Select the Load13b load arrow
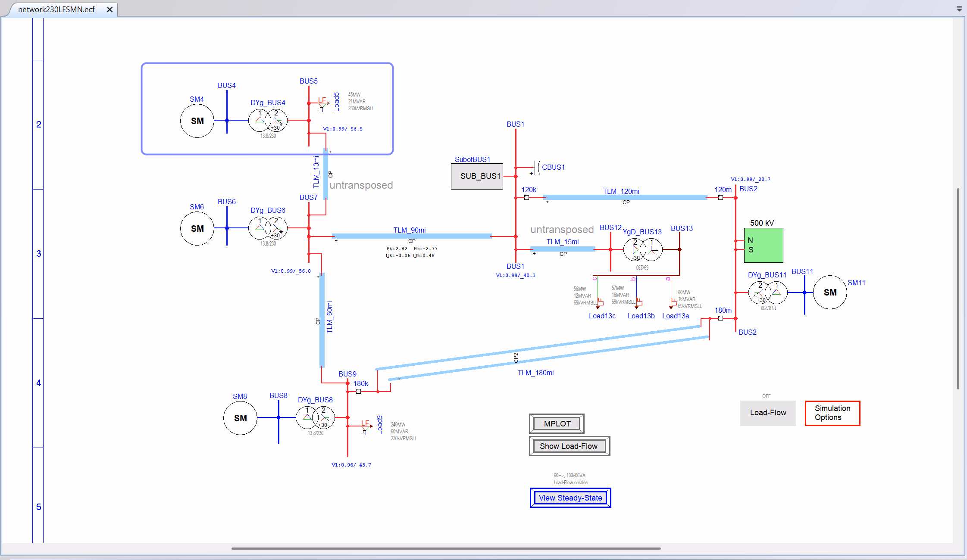This screenshot has width=967, height=560. click(x=637, y=303)
